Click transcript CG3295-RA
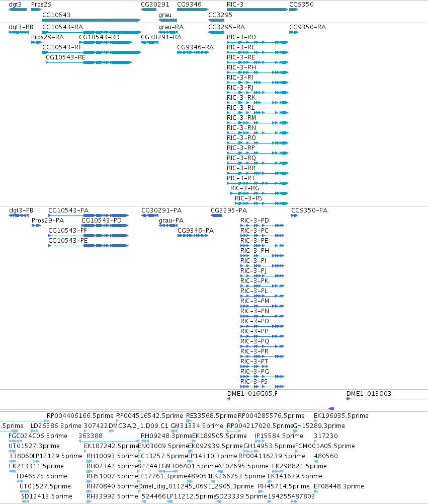The height and width of the screenshot is (504, 428). [x=216, y=32]
